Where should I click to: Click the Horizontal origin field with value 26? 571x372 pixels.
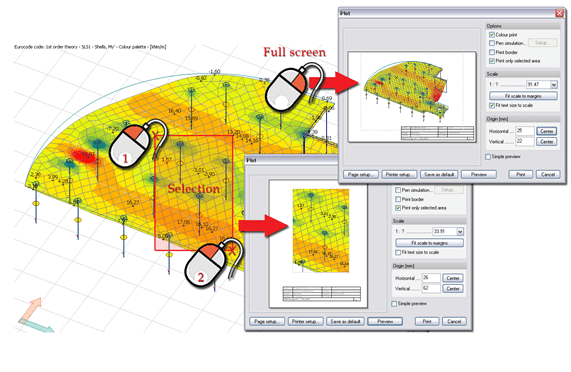(431, 278)
